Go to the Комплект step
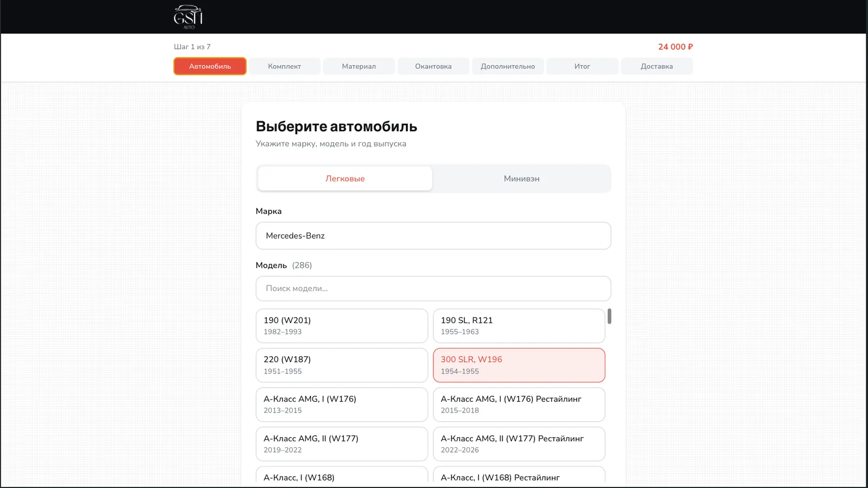868x488 pixels. (x=284, y=66)
